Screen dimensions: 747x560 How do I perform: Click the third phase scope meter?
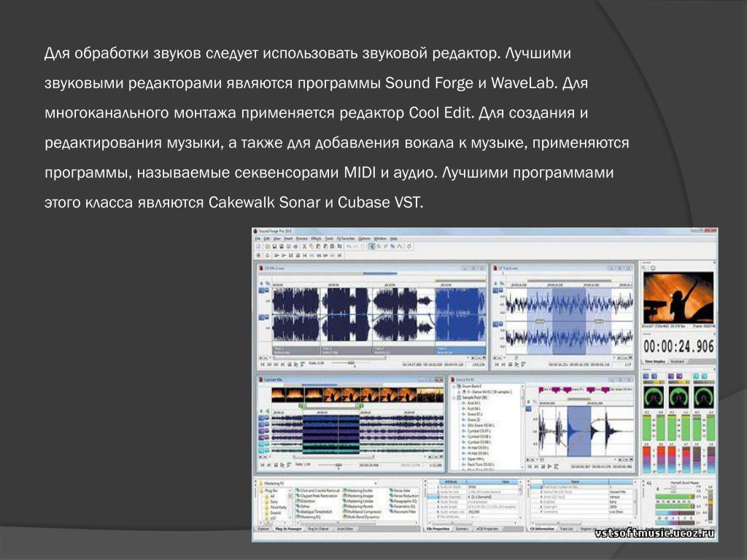pyautogui.click(x=704, y=397)
